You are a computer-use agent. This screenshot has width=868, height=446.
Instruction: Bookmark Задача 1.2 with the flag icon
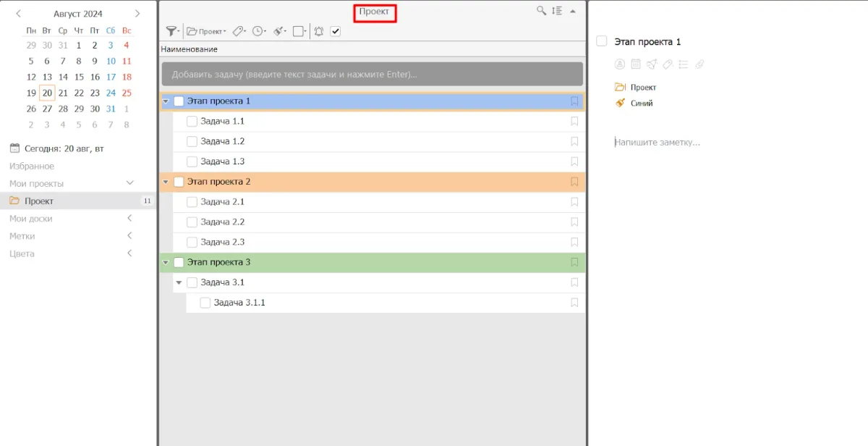click(x=574, y=142)
